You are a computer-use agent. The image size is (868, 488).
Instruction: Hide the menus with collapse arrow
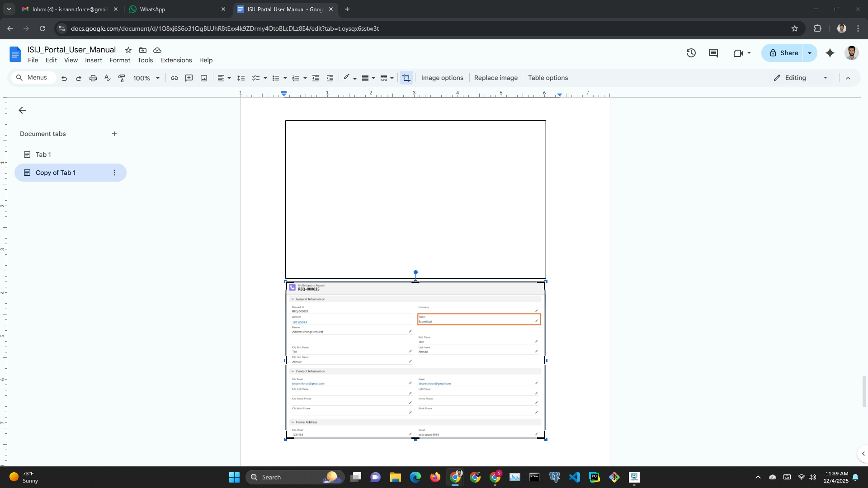[x=848, y=78]
